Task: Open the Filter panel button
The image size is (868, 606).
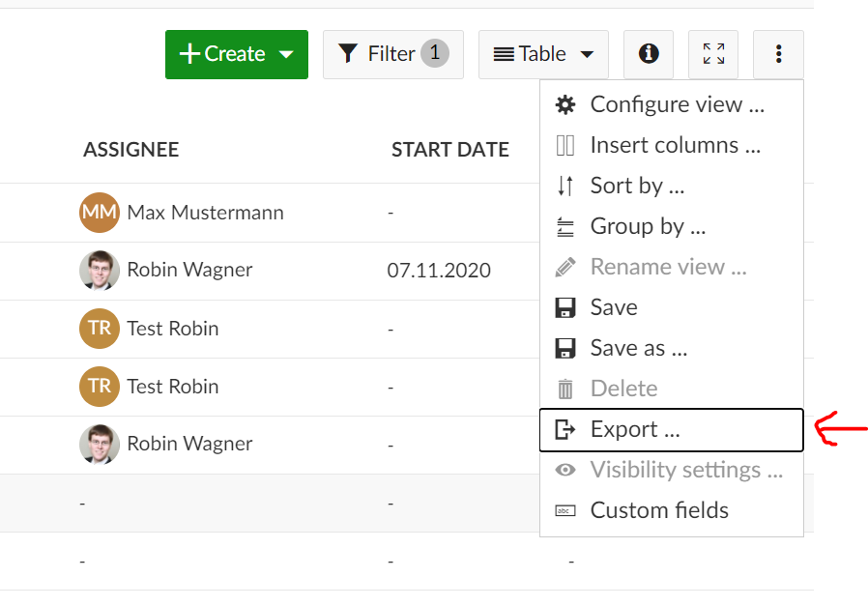Action: coord(392,54)
